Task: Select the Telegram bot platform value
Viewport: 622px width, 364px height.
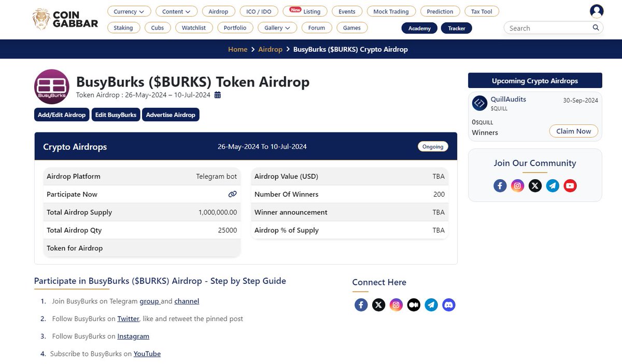Action: [216, 176]
